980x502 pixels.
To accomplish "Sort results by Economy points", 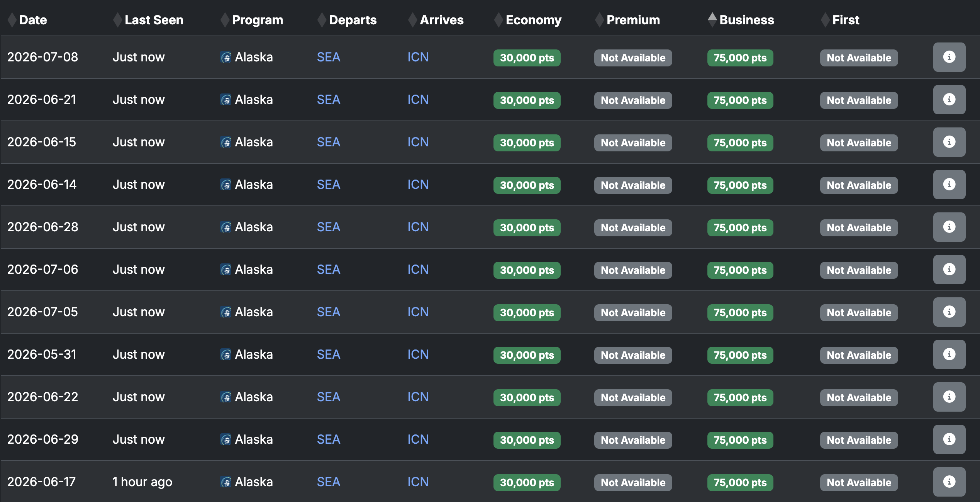I will click(x=533, y=20).
